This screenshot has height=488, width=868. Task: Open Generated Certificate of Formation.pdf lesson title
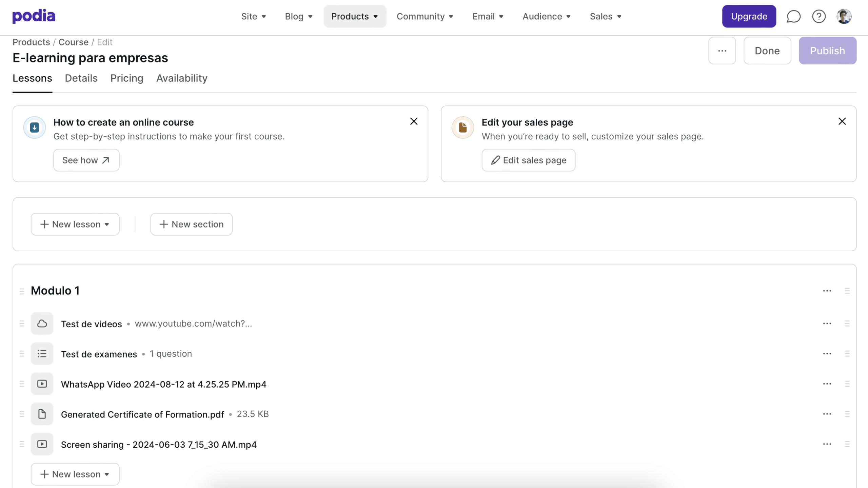pyautogui.click(x=142, y=414)
